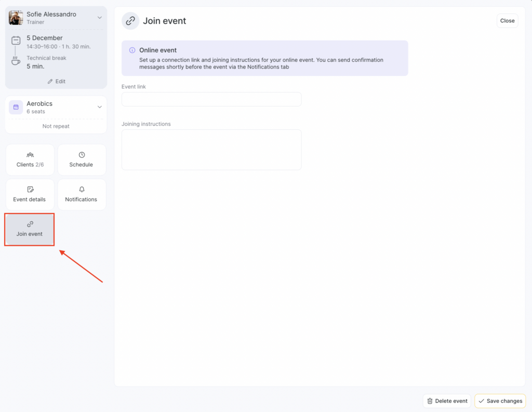
Task: Click the trainer profile photo of Sofie Alessandro
Action: (16, 18)
